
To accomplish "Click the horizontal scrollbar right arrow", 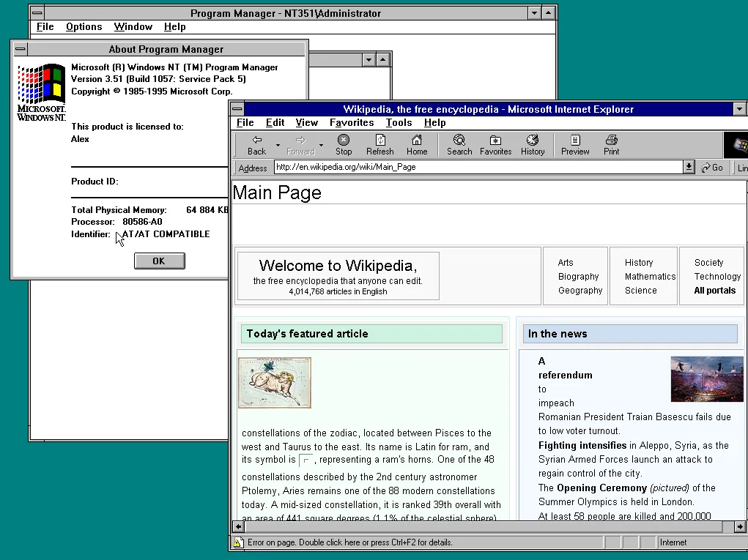I will 740,526.
